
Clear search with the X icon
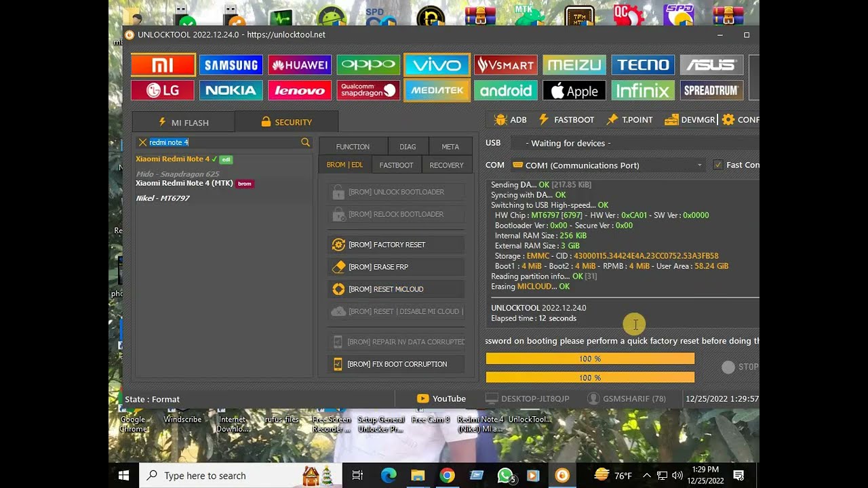142,142
